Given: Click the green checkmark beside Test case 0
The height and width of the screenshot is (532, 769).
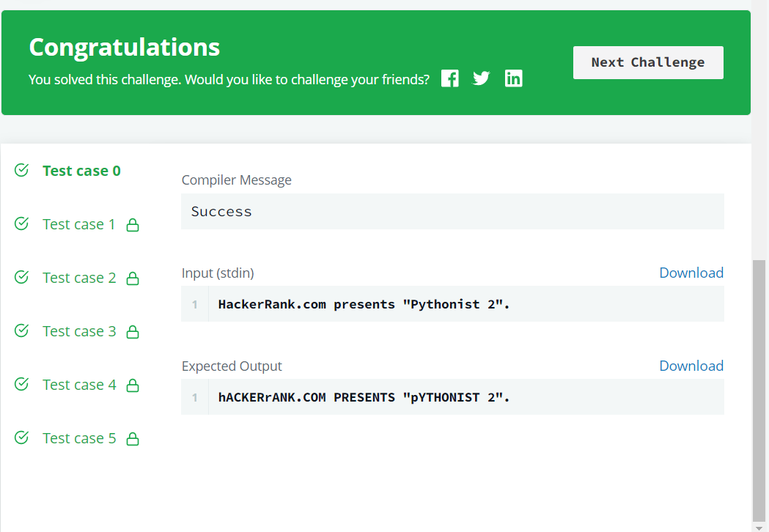Looking at the screenshot, I should point(21,169).
